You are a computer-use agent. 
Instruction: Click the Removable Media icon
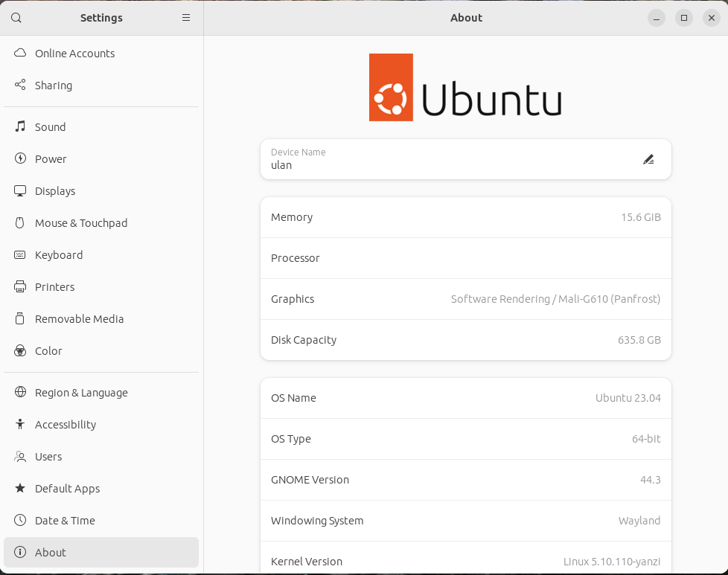[x=20, y=319]
